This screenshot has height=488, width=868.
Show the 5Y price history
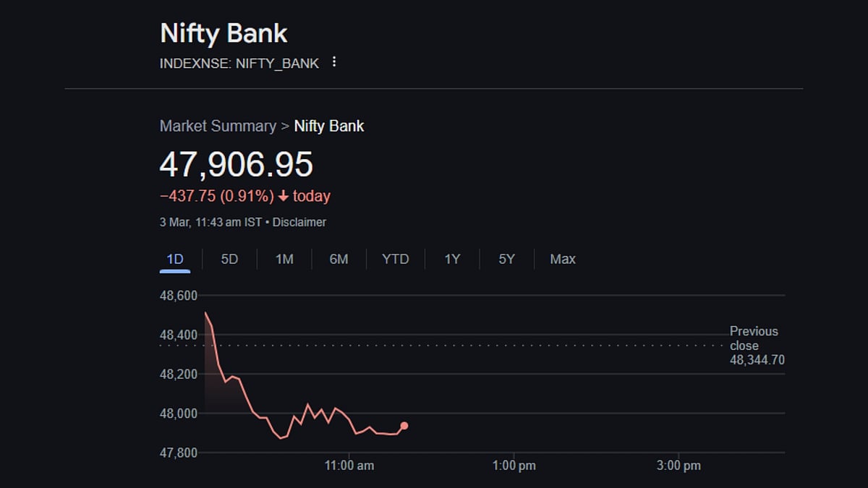(x=506, y=259)
